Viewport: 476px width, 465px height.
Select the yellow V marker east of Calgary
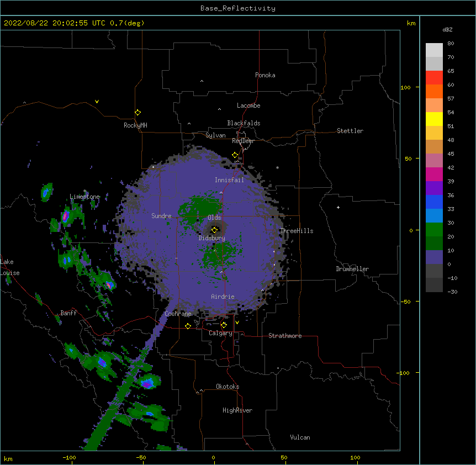[237, 323]
